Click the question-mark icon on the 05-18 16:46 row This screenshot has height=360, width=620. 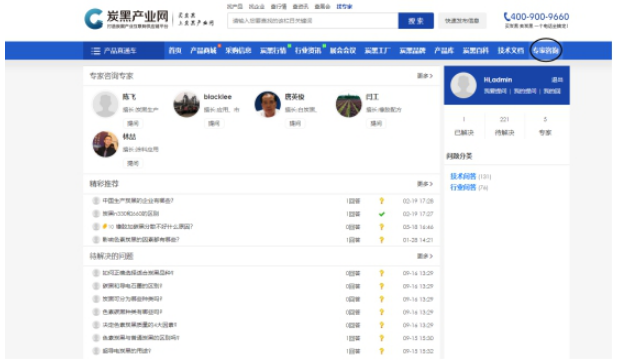coord(382,227)
